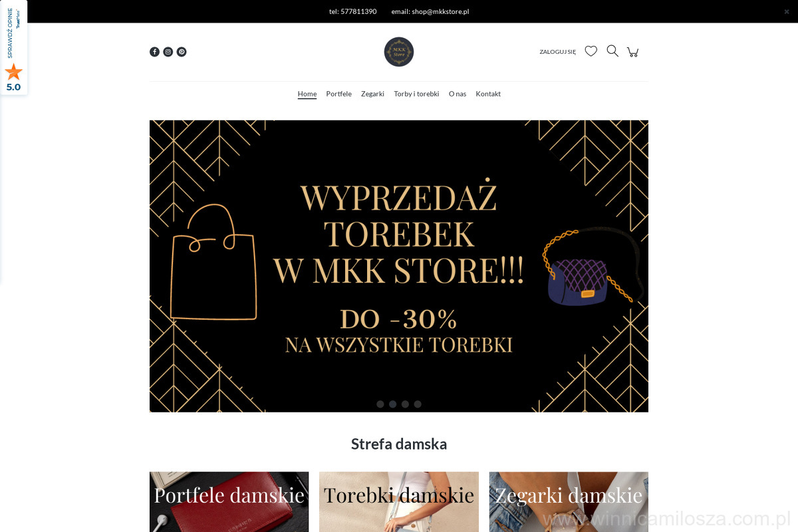Open the Facebook social icon

[x=154, y=52]
